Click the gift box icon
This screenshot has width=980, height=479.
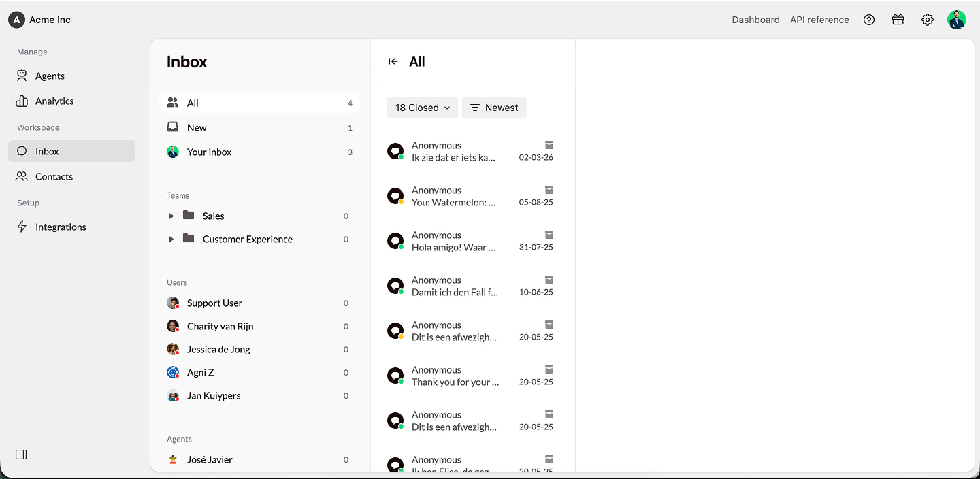click(x=898, y=20)
